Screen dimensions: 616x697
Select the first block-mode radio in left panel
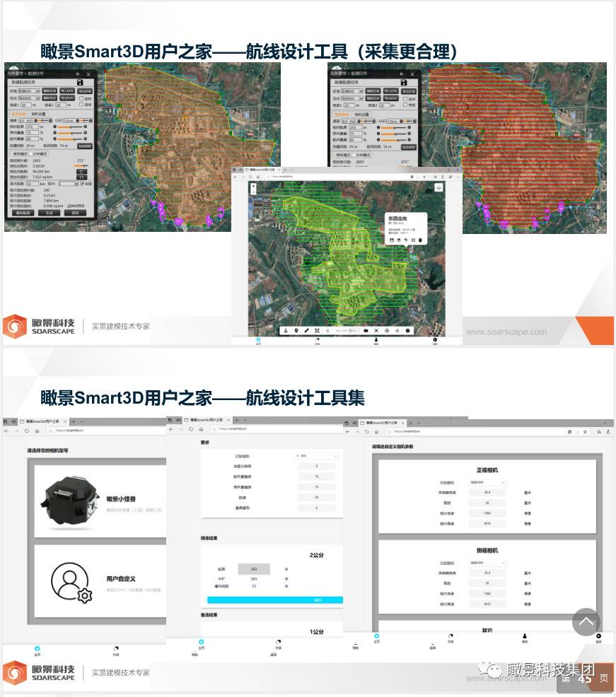[12, 154]
